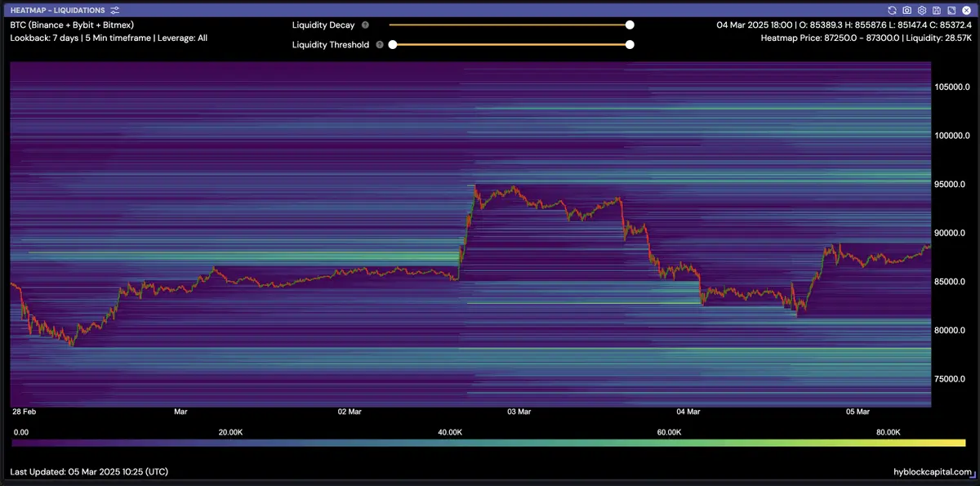Open the settings gear icon

pyautogui.click(x=921, y=10)
